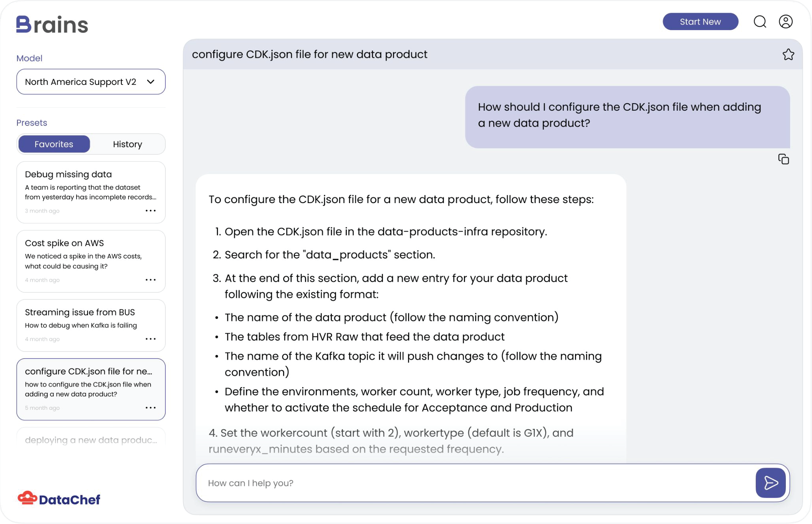Open options for Debug missing data preset
This screenshot has height=524, width=812.
[x=151, y=211]
